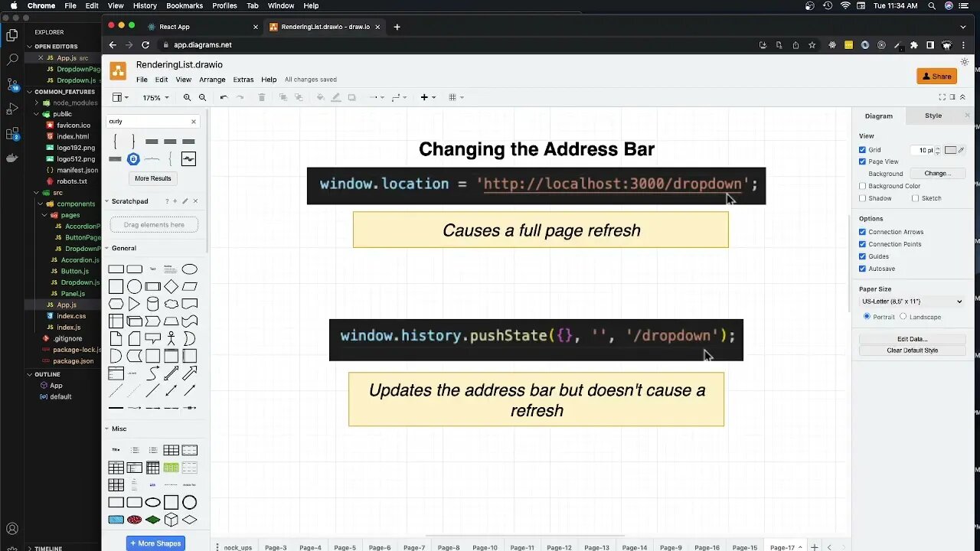Screen dimensions: 980x551
Task: Click the grid color swatch
Action: pyautogui.click(x=950, y=150)
